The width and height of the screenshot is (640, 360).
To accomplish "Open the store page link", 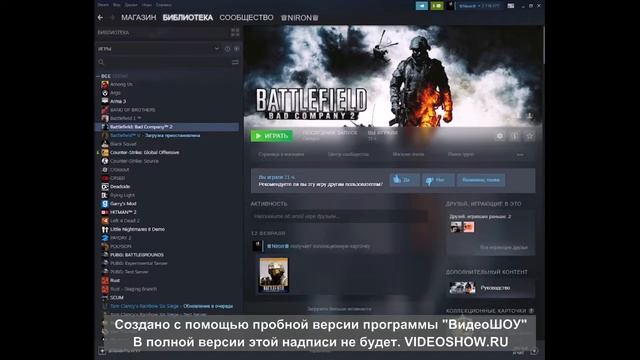I will coord(281,155).
